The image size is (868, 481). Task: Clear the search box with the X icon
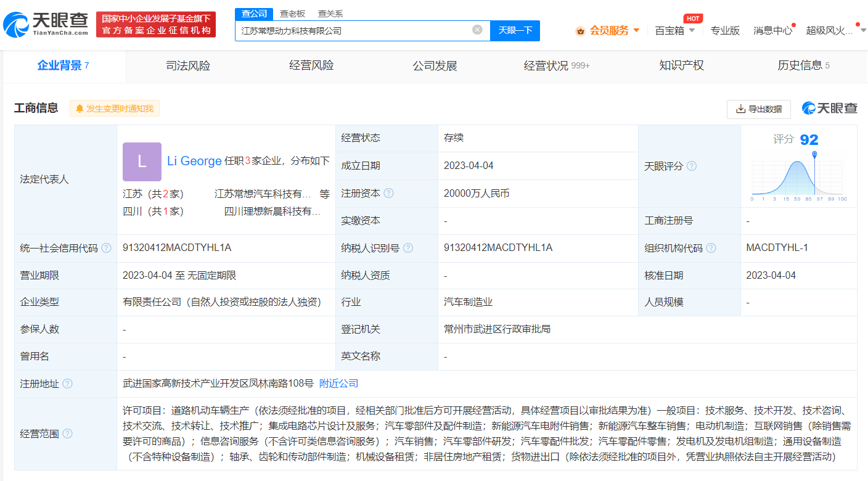coord(477,30)
